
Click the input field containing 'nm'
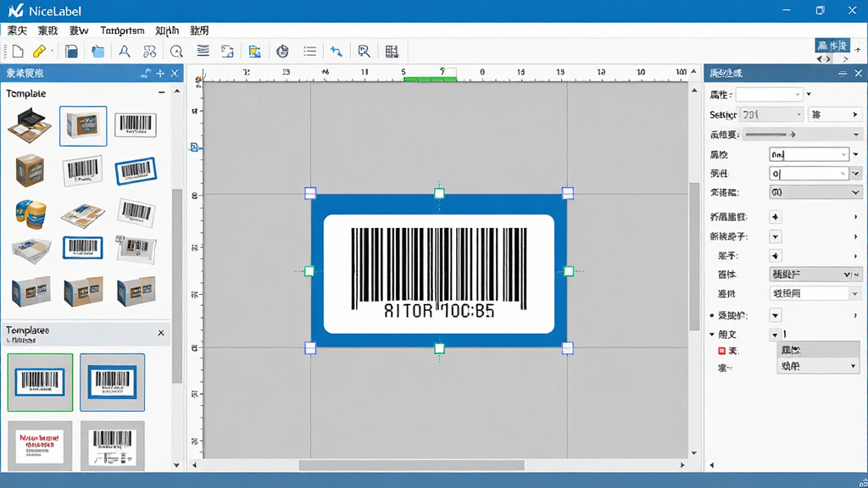[810, 154]
